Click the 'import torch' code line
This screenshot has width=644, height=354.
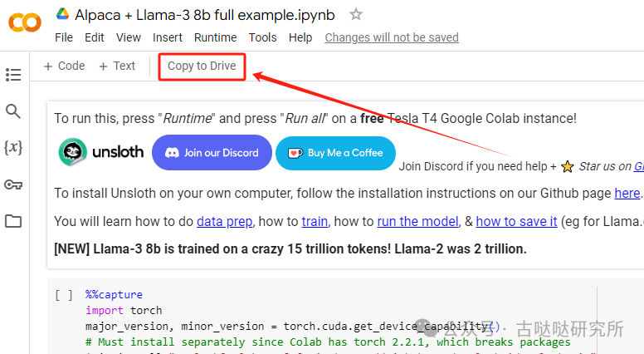124,311
